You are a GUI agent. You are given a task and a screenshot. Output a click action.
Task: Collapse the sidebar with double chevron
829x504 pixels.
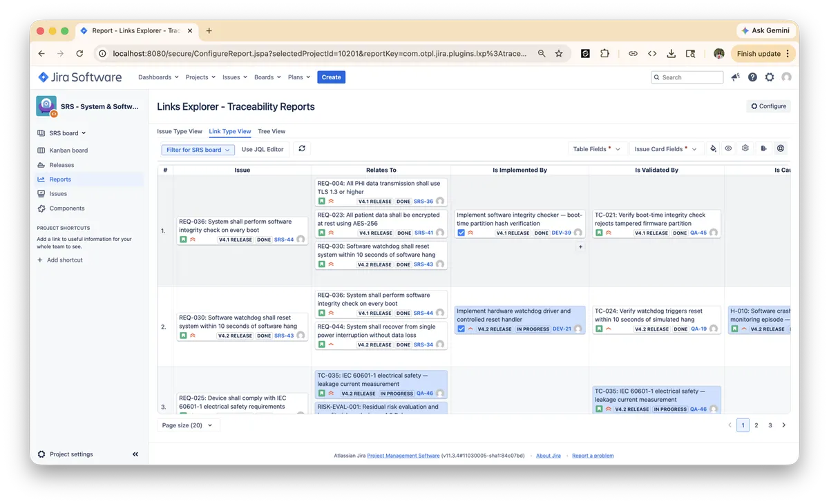pos(135,454)
